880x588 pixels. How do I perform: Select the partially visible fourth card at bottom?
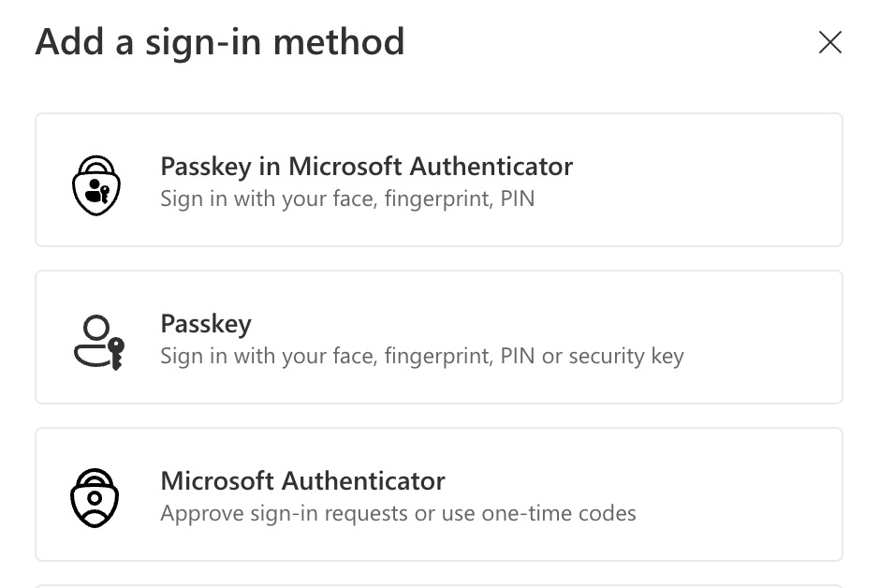pos(439,586)
